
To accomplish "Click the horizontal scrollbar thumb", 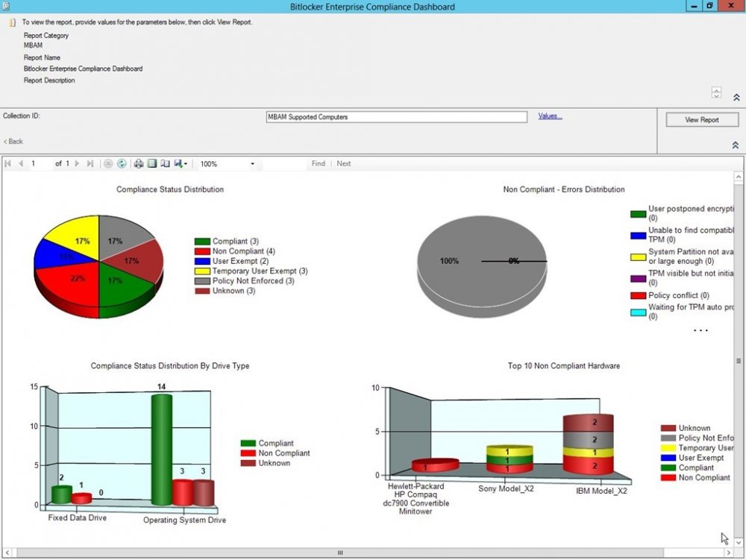I will point(339,553).
